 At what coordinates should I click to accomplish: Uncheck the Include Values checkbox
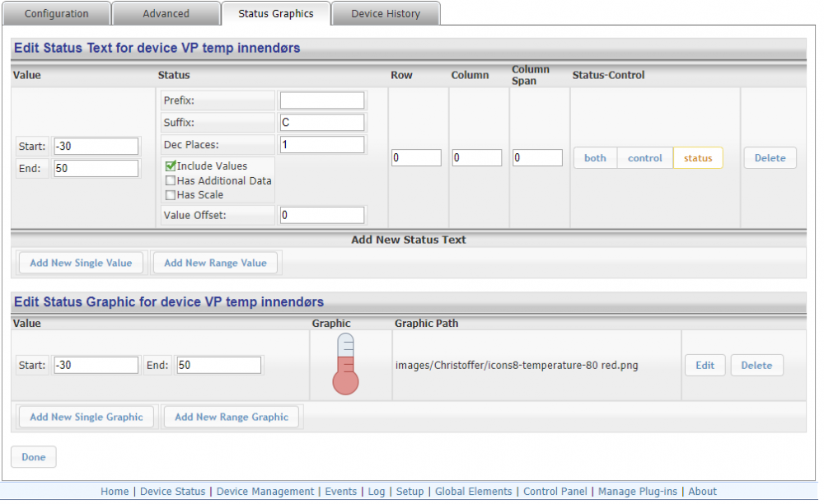(x=171, y=166)
